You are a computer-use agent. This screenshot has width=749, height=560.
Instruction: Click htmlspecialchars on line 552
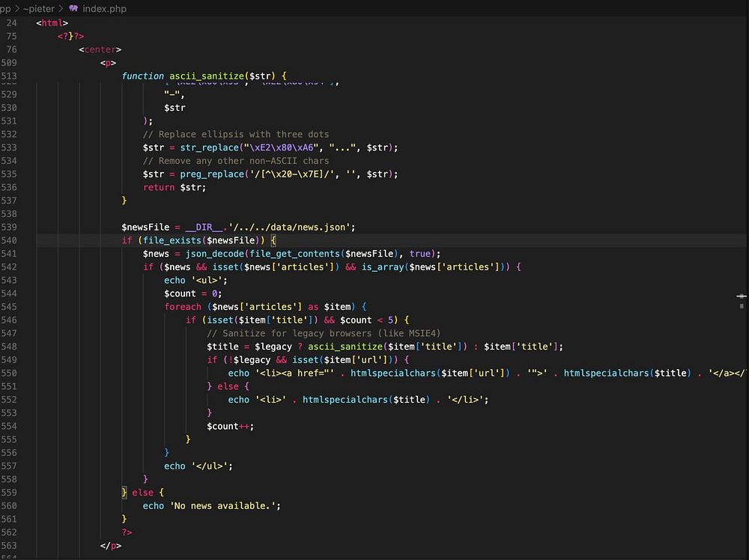pyautogui.click(x=345, y=400)
